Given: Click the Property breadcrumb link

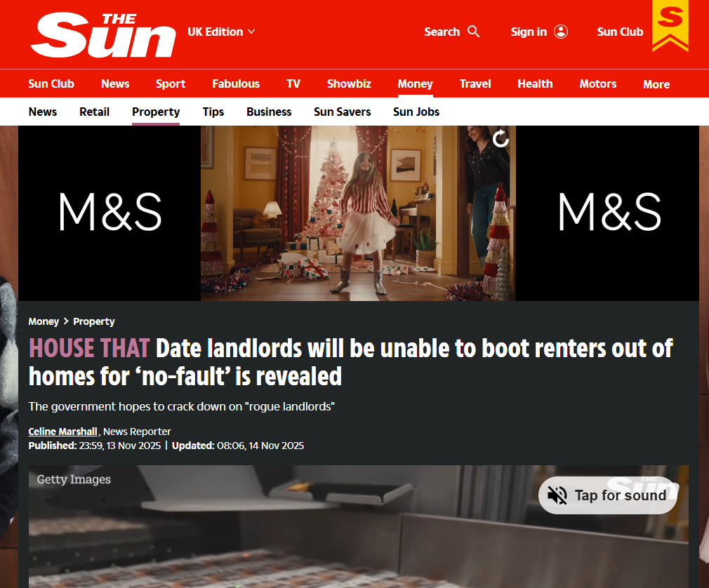Looking at the screenshot, I should (x=94, y=321).
